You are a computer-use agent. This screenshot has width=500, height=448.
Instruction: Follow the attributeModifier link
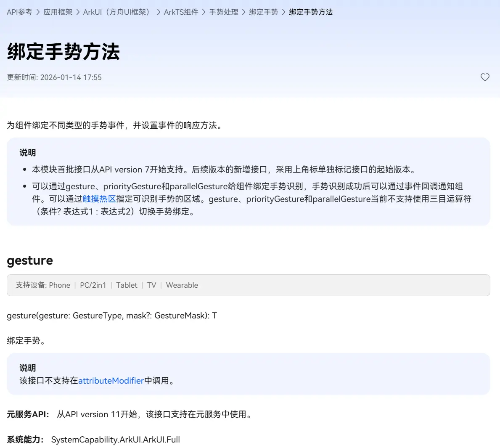(111, 381)
